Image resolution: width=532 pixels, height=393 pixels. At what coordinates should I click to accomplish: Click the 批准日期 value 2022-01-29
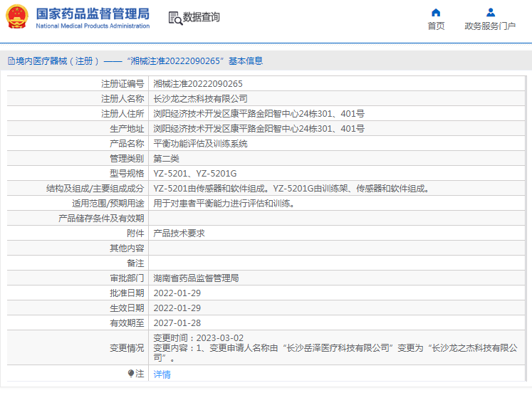177,293
